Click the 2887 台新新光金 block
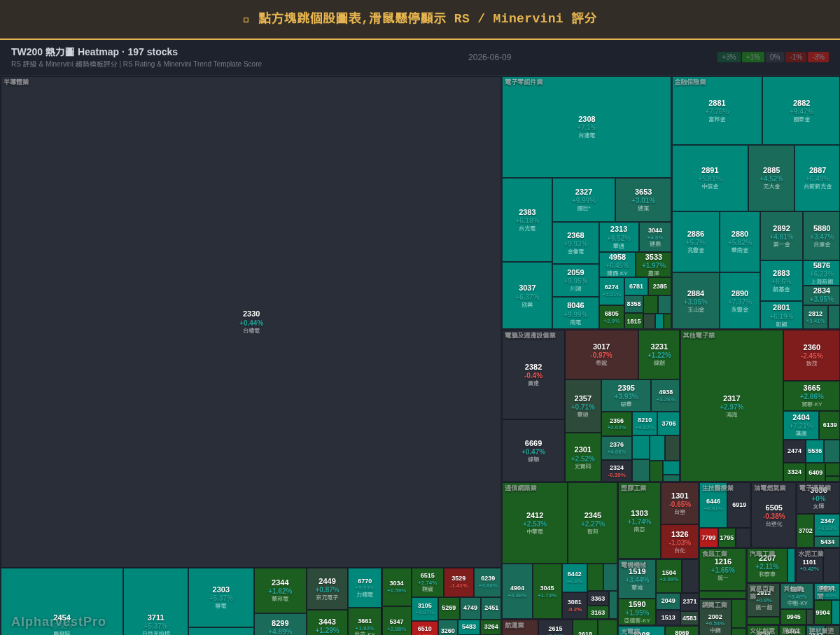 tap(818, 178)
